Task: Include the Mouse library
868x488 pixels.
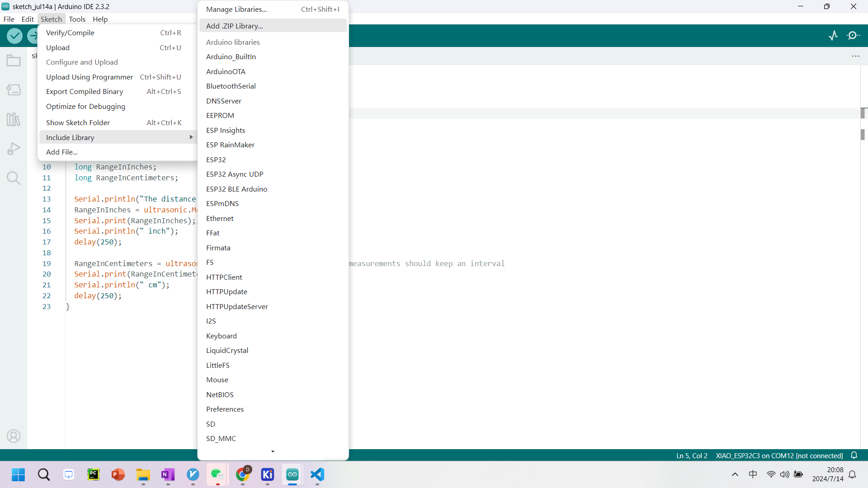Action: (x=273, y=380)
